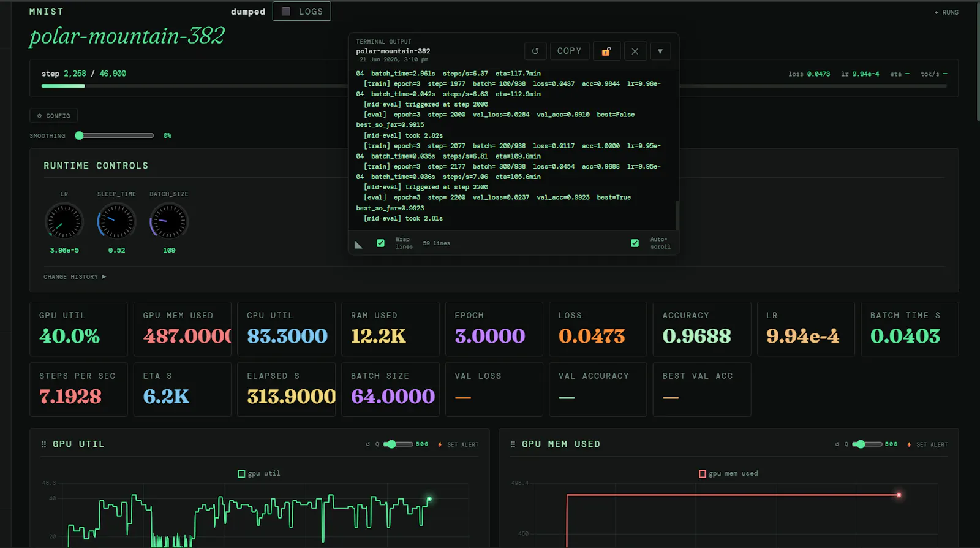This screenshot has width=980, height=548.
Task: Select the EPOCH 3.0000 card
Action: [494, 329]
